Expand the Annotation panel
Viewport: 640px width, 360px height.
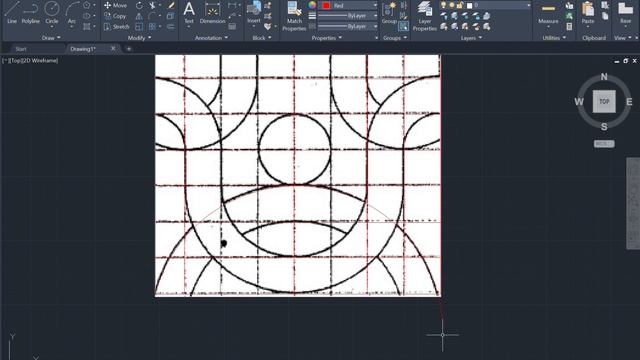tap(211, 38)
